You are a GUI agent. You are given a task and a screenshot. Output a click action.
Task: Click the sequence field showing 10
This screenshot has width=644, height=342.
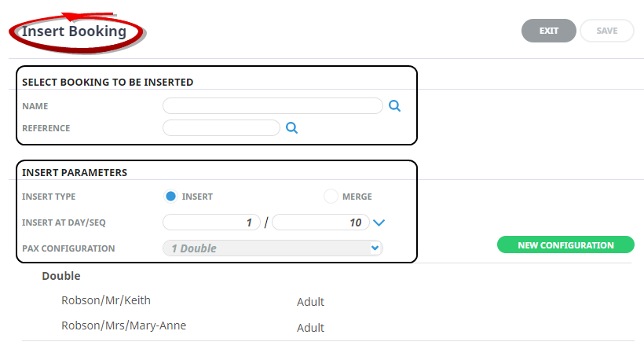coord(320,222)
